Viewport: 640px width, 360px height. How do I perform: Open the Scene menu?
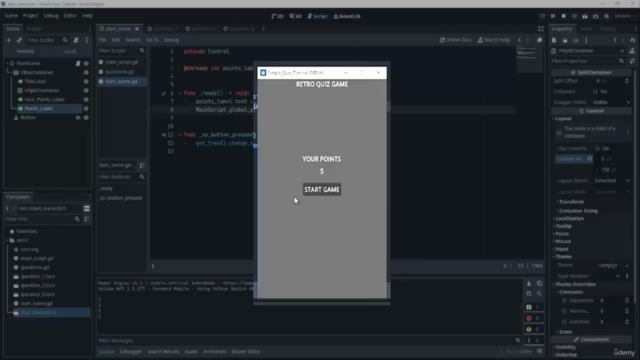[11, 16]
